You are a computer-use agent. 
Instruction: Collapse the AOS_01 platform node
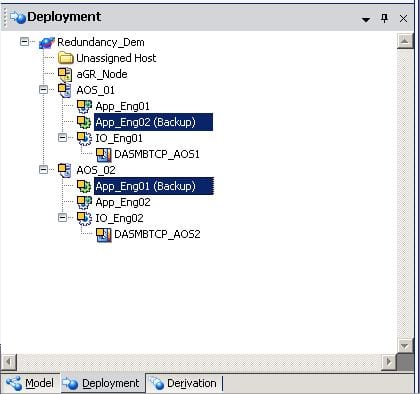coord(43,90)
